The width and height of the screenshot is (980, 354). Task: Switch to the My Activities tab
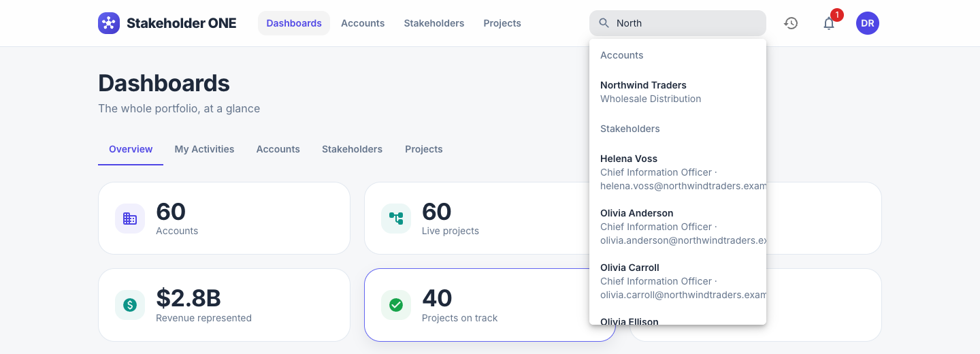click(204, 149)
